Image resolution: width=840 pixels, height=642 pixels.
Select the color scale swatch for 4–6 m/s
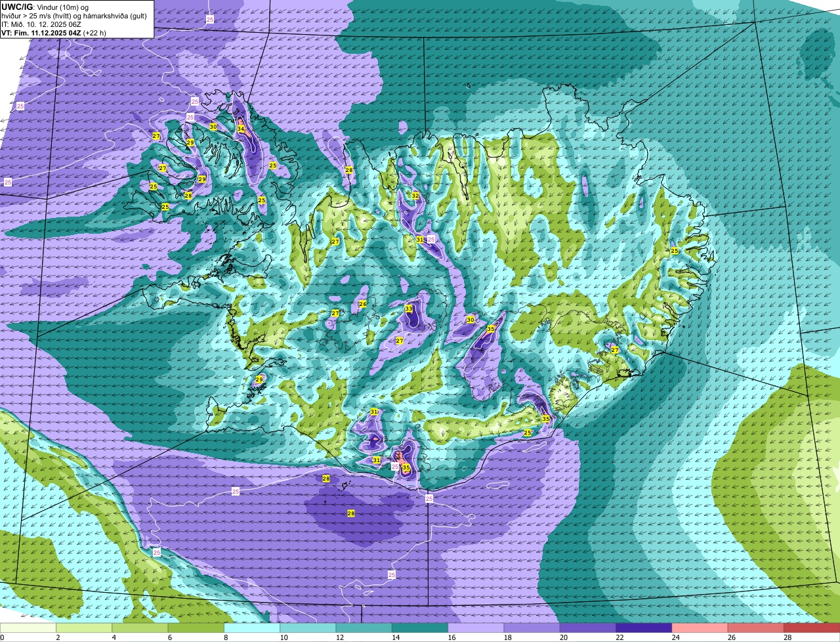pyautogui.click(x=140, y=628)
